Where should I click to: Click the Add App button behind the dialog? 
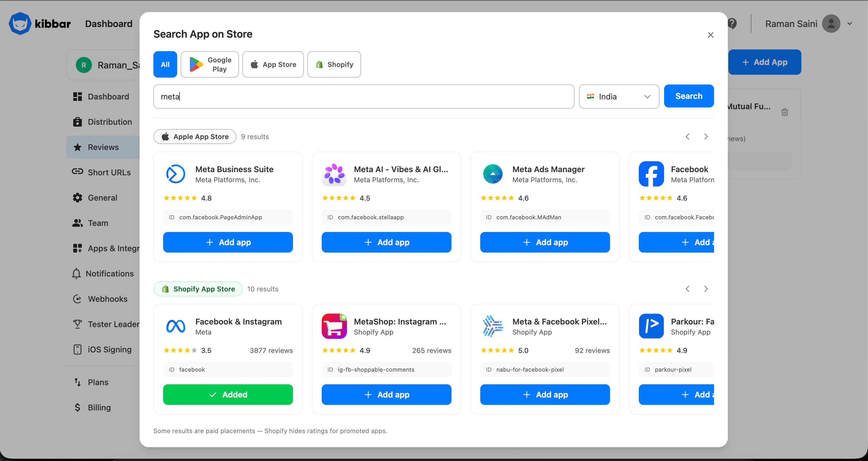click(765, 62)
